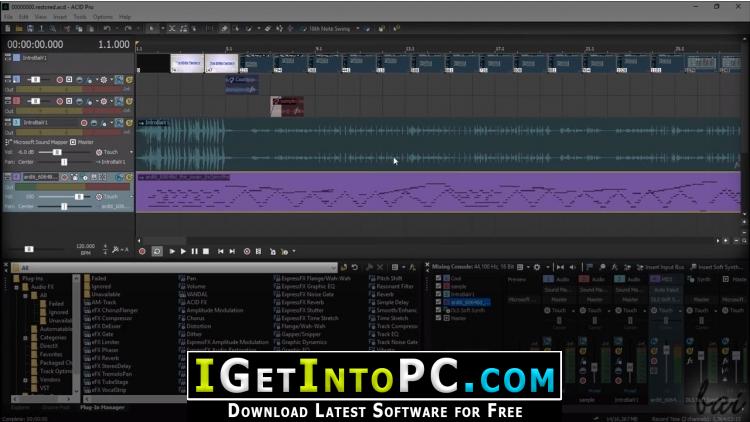Image resolution: width=750 pixels, height=422 pixels.
Task: Click the Metronome icon near tempo
Action: pyautogui.click(x=115, y=250)
